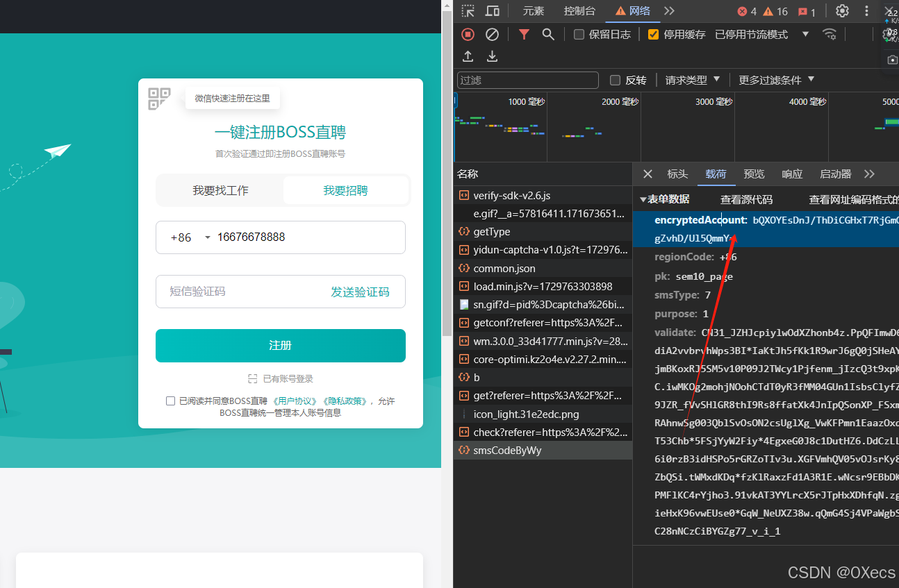Select the smsType form field row
899x588 pixels.
click(x=766, y=296)
